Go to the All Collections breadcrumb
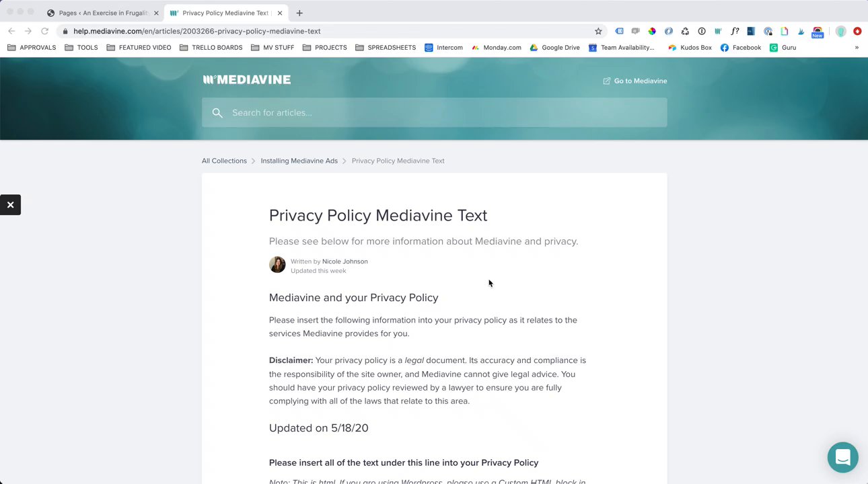This screenshot has height=484, width=868. point(224,161)
